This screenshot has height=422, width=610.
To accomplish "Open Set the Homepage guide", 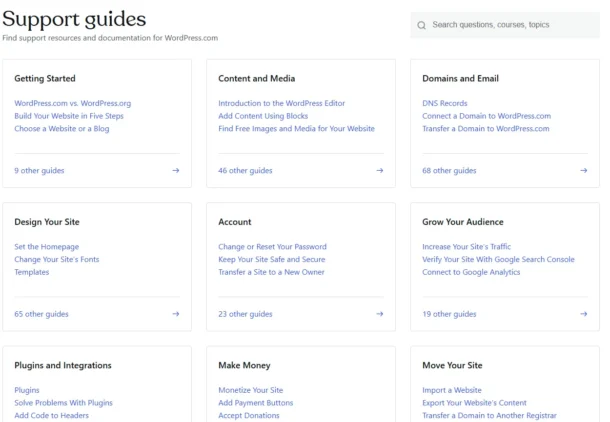I will point(47,247).
